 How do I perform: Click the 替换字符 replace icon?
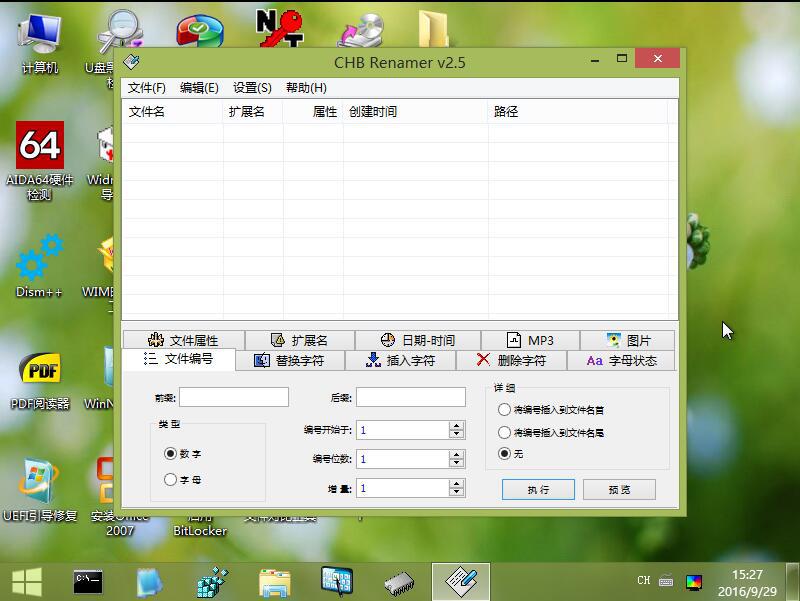click(x=261, y=360)
